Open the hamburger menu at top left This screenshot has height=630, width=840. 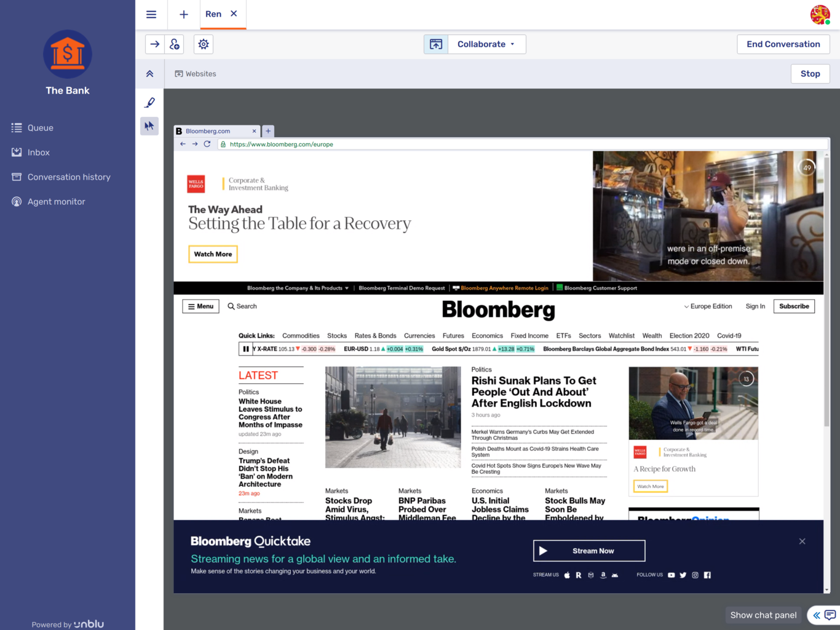pos(151,14)
